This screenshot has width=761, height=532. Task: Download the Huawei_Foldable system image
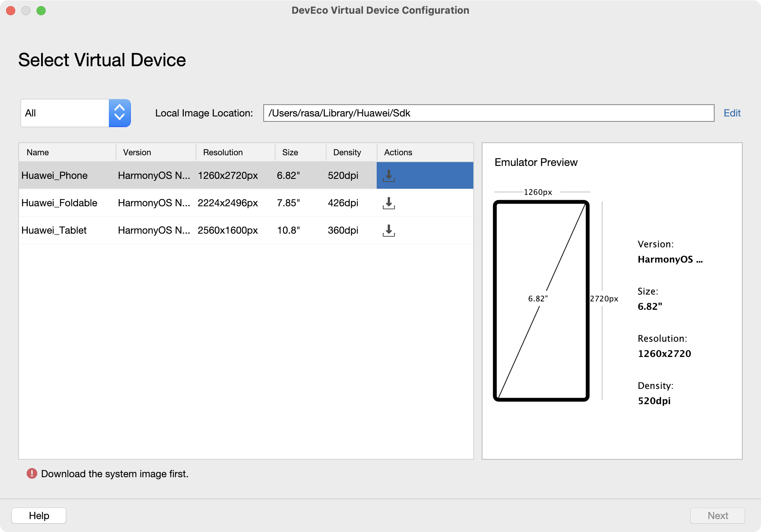click(388, 203)
